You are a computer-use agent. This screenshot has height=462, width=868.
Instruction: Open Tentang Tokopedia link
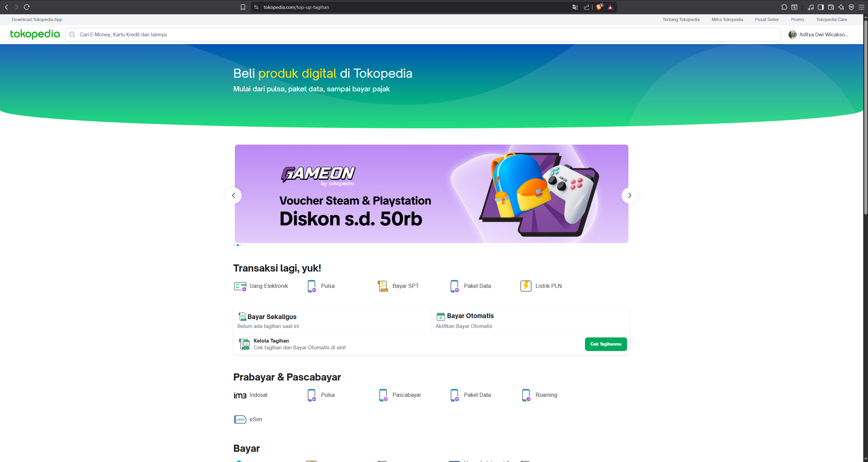click(681, 20)
